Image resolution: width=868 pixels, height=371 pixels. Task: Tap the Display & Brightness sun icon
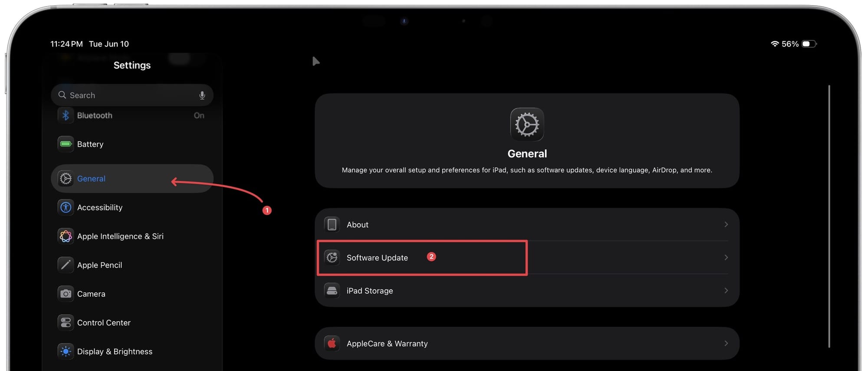[x=66, y=351]
